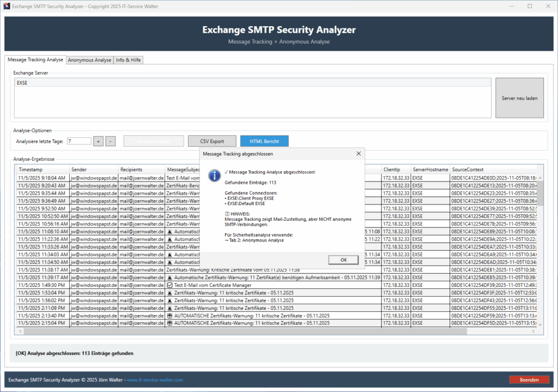Confirm the dialog with OK
Screen dimensions: 558x392
(343, 260)
